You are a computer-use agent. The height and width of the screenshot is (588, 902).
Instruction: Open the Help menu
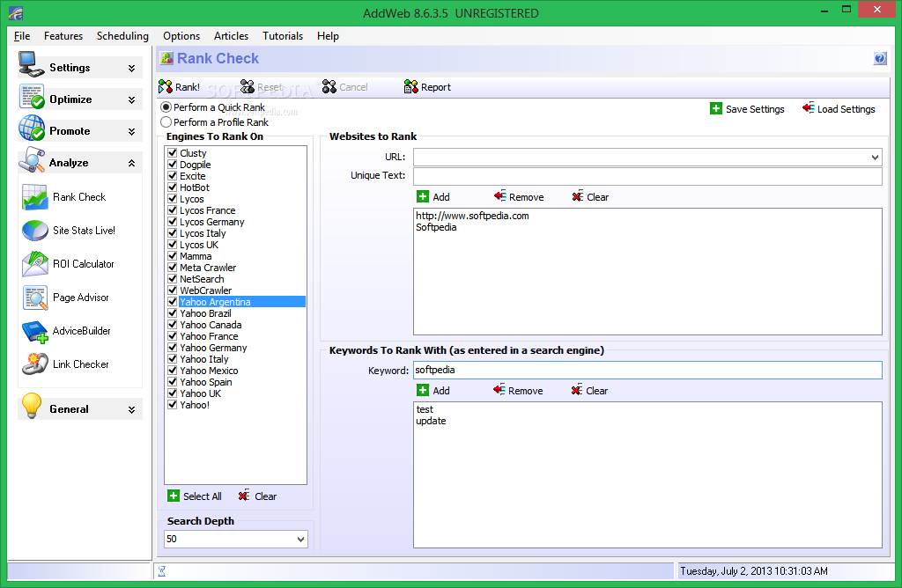point(328,35)
